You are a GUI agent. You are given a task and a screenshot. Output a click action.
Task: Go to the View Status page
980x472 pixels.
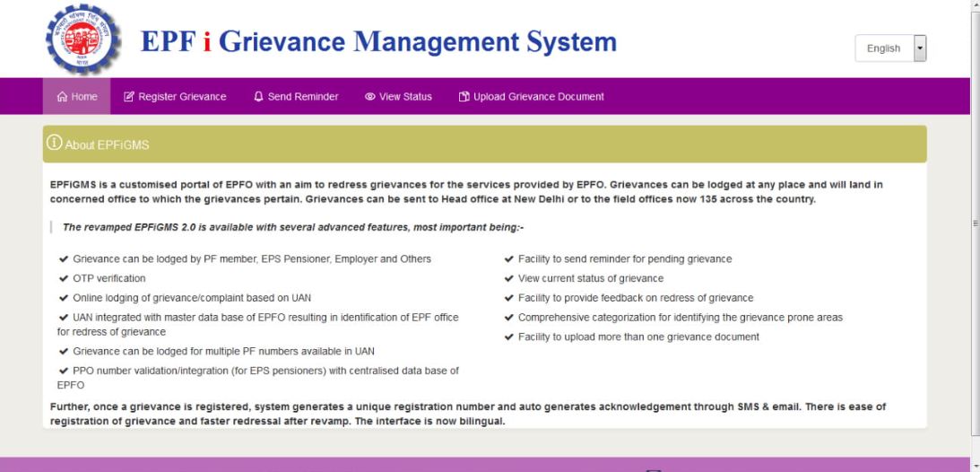(399, 97)
